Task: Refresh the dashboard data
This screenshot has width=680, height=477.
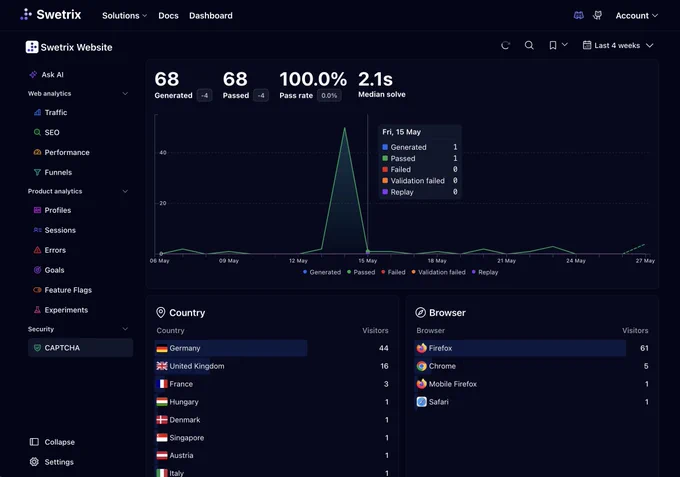Action: [505, 45]
